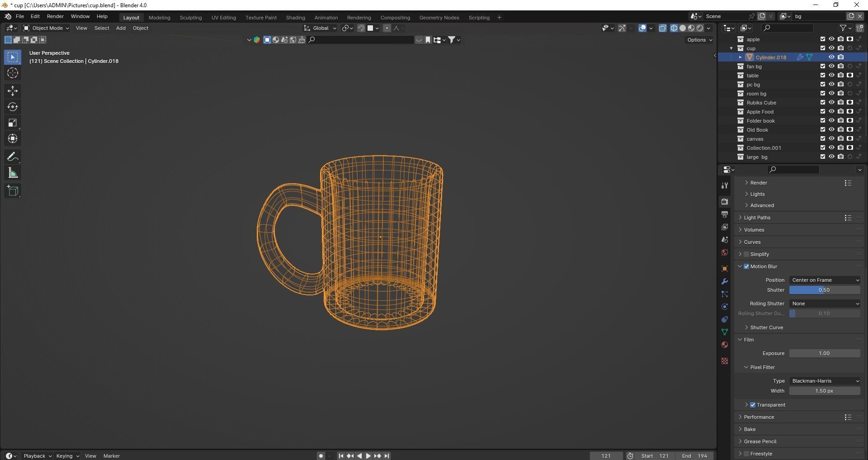This screenshot has width=868, height=460.
Task: Open the Object properties tab
Action: click(725, 269)
